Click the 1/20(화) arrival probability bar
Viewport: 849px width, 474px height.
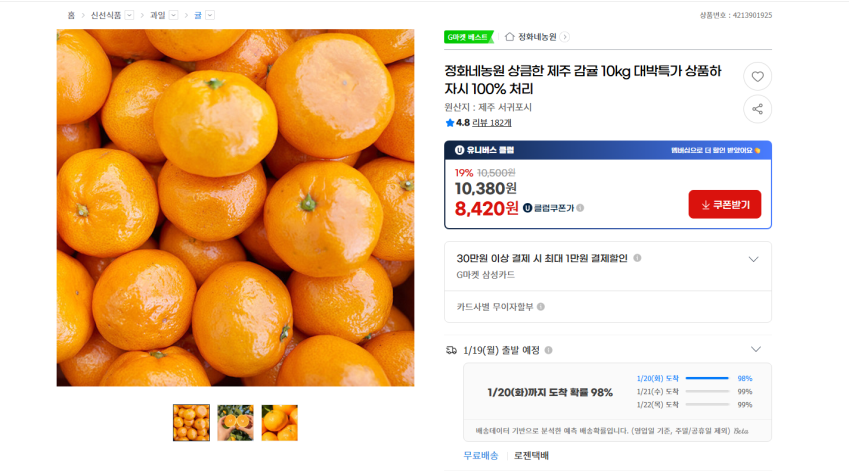coord(708,378)
